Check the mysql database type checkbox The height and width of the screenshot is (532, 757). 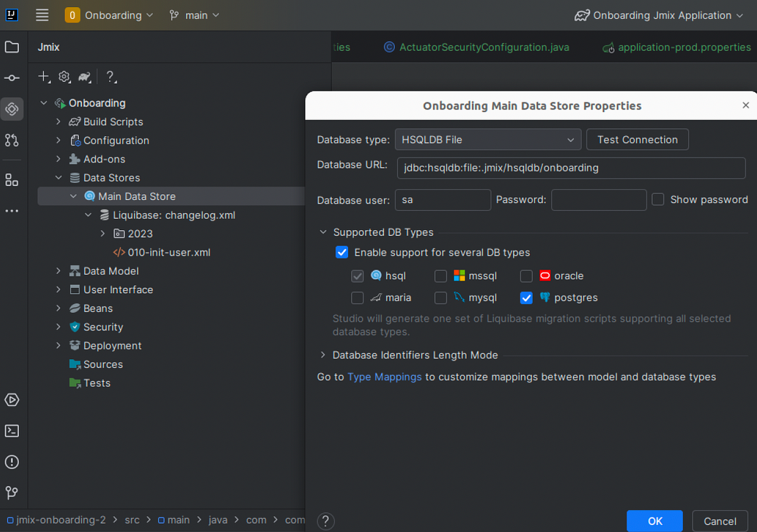coord(440,298)
